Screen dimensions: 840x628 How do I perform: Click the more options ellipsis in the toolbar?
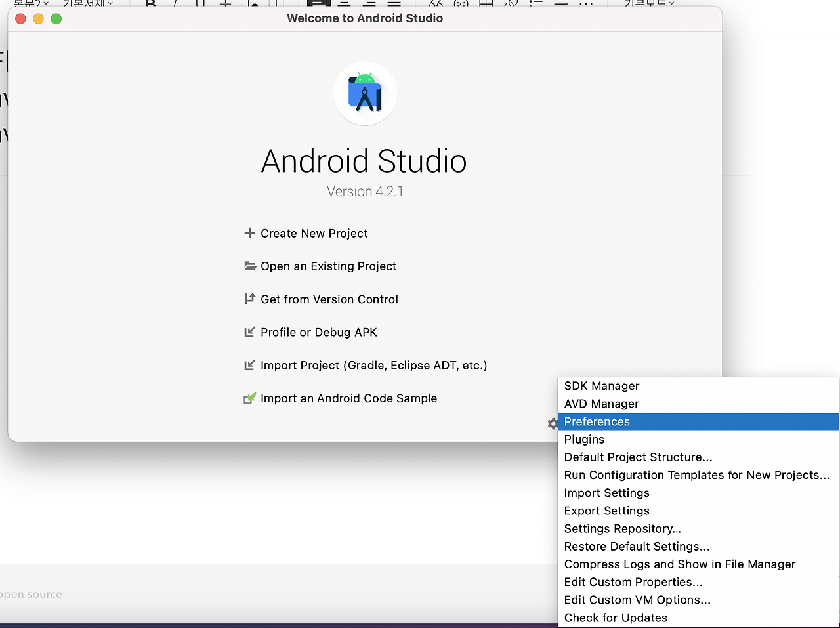click(587, 3)
